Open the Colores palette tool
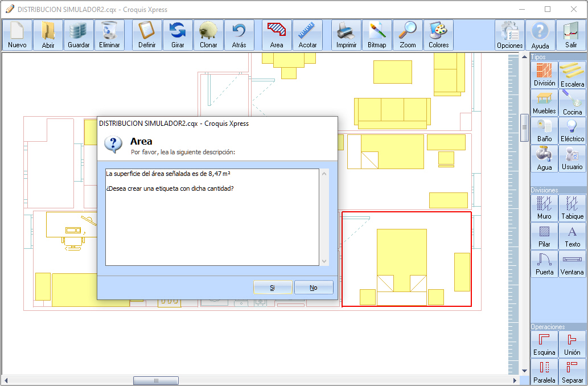The image size is (588, 386). coord(438,35)
